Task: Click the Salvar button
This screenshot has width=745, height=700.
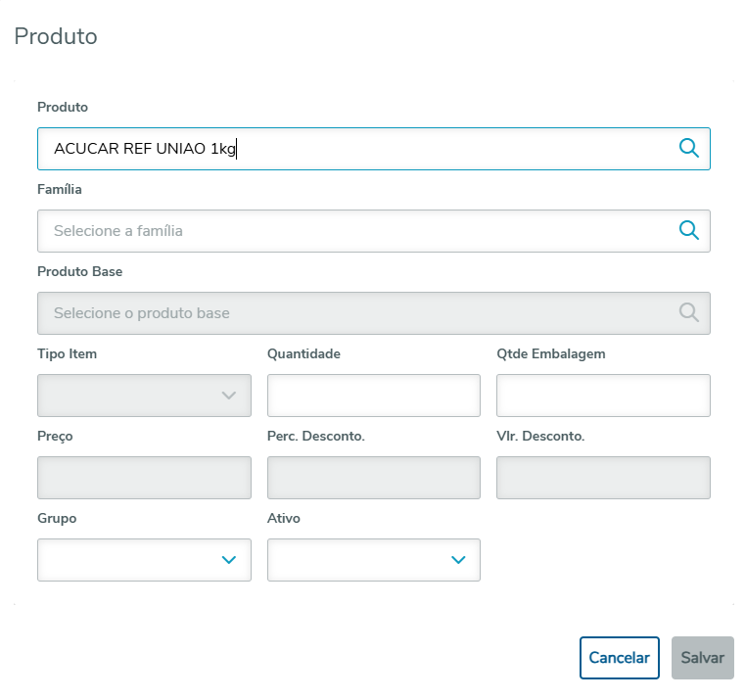Action: click(702, 658)
